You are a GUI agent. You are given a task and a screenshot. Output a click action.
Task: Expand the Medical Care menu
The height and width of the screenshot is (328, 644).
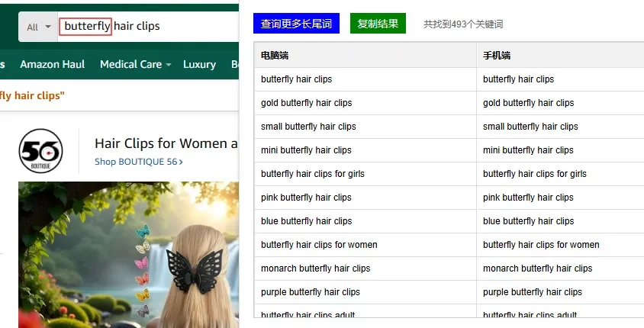point(135,64)
